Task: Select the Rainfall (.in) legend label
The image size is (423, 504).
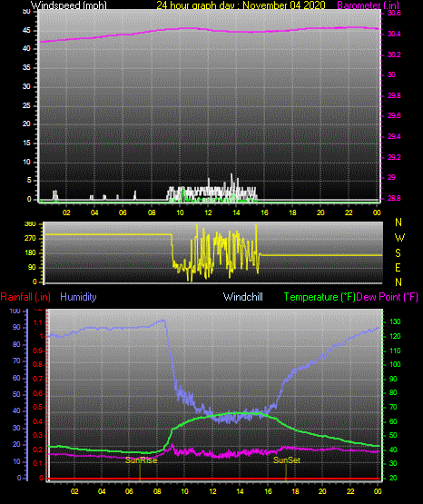Action: 25,297
